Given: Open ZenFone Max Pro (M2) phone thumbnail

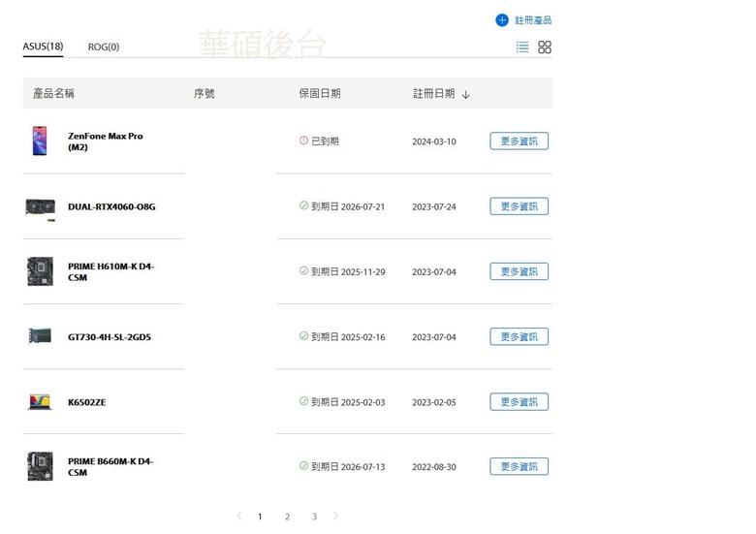Looking at the screenshot, I should click(40, 141).
